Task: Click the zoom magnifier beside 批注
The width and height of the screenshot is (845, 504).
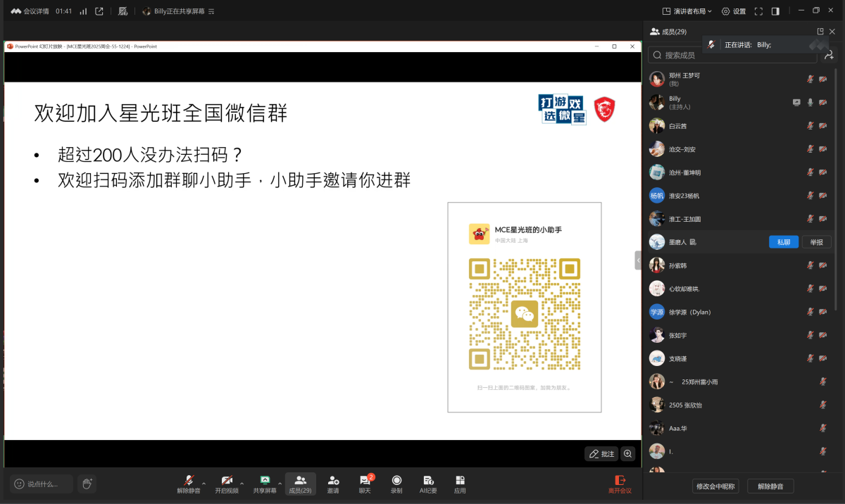Action: (628, 454)
